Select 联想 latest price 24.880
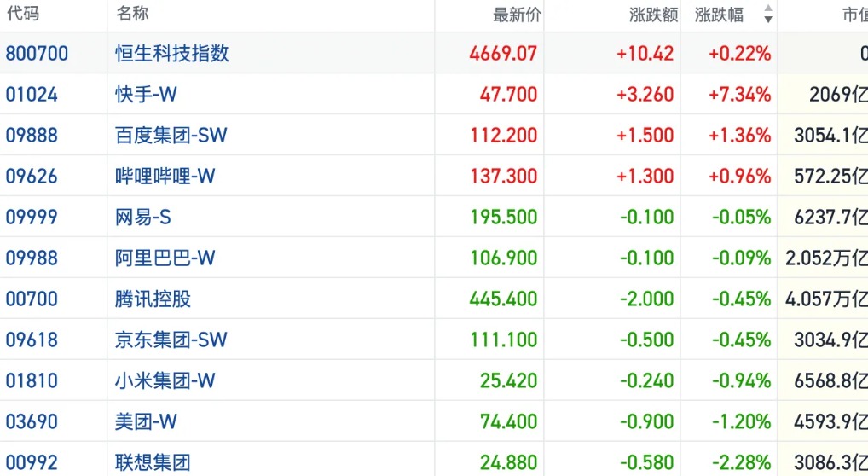This screenshot has width=868, height=476. click(x=508, y=462)
